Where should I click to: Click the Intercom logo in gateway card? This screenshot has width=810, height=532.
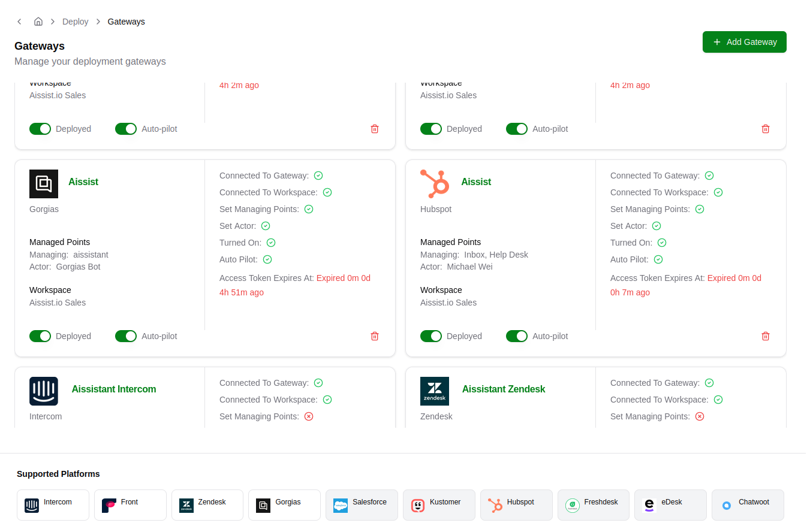(44, 391)
